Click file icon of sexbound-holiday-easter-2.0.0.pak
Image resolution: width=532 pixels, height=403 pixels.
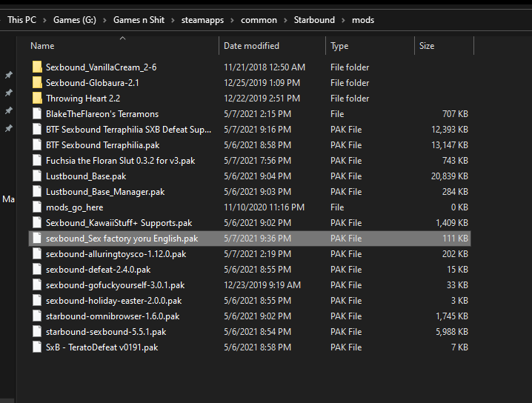click(x=37, y=301)
